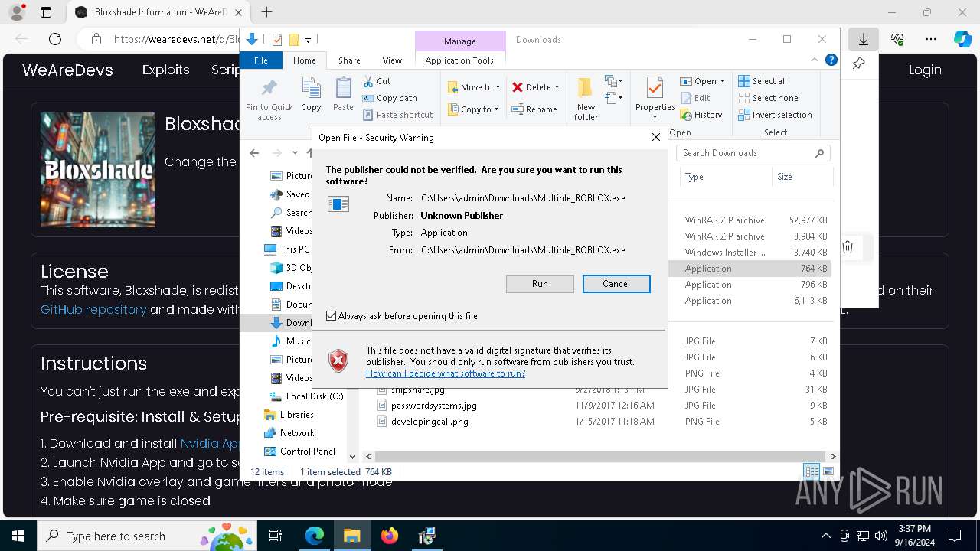Open the ribbon Open dropdown

coord(702,81)
